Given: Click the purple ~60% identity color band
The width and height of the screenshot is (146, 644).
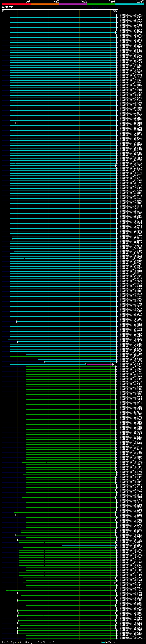Looking at the screenshot, I should 73,4.
